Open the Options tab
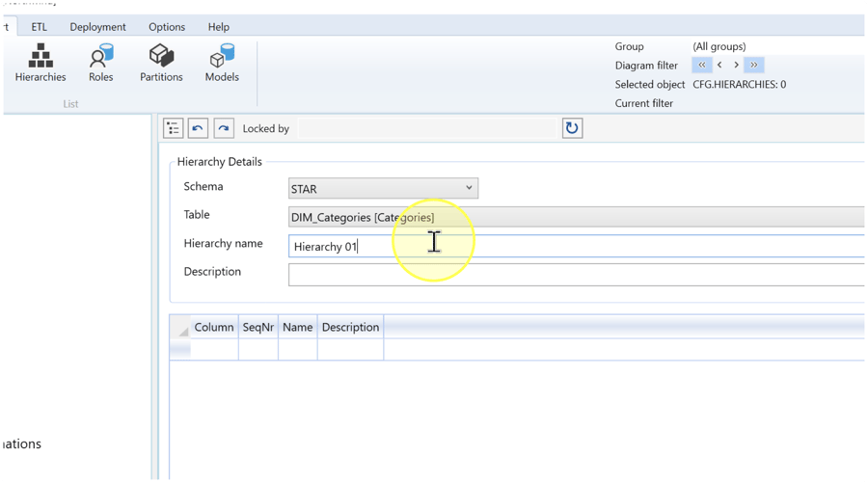Viewport: 868px width, 483px height. coord(167,27)
